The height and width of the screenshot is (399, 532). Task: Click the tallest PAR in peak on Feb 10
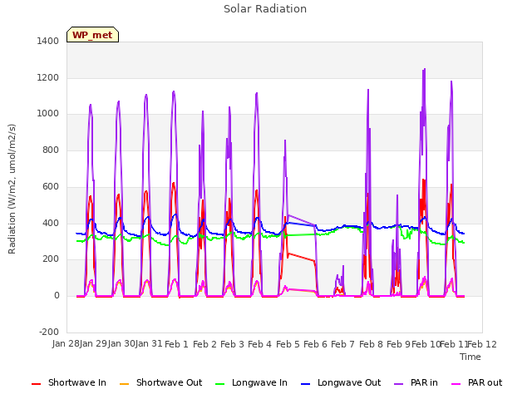pyautogui.click(x=425, y=69)
